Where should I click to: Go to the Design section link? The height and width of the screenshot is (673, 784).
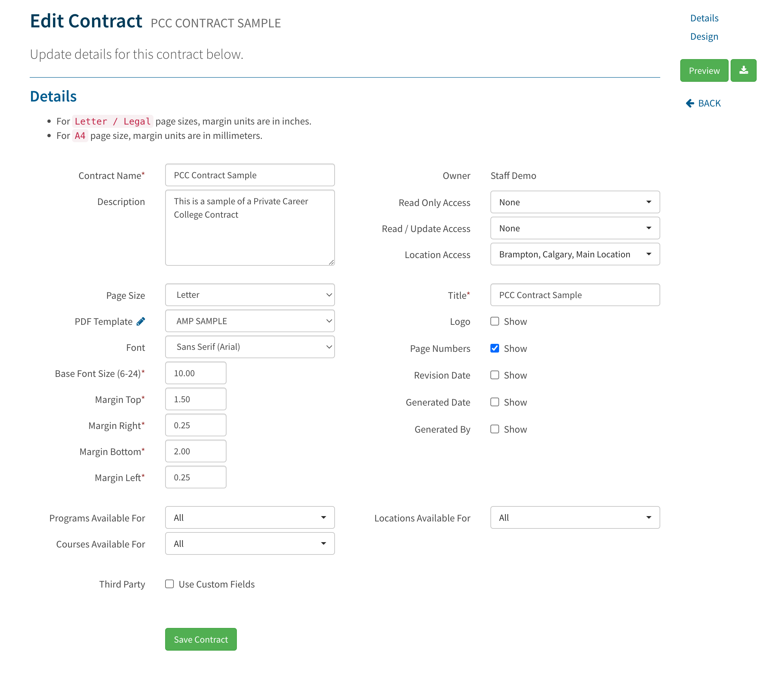point(704,37)
